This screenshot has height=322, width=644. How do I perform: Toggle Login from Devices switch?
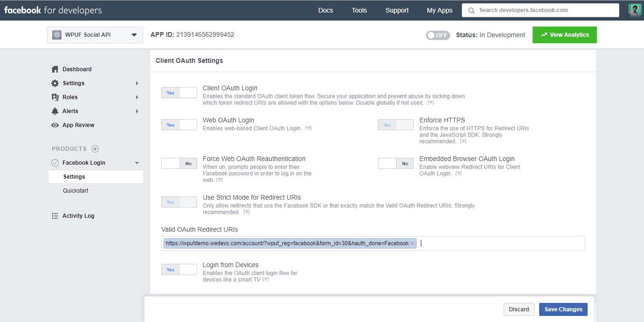click(179, 269)
